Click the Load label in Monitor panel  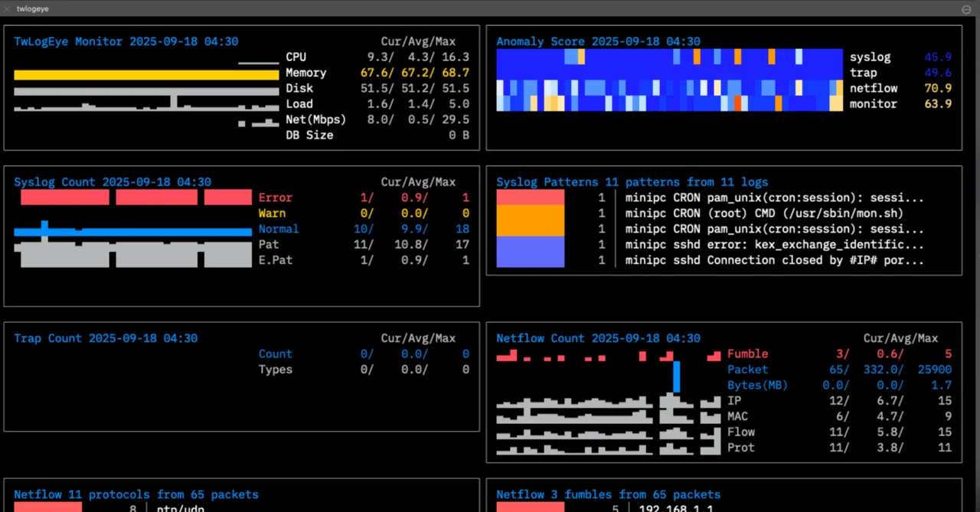(299, 104)
